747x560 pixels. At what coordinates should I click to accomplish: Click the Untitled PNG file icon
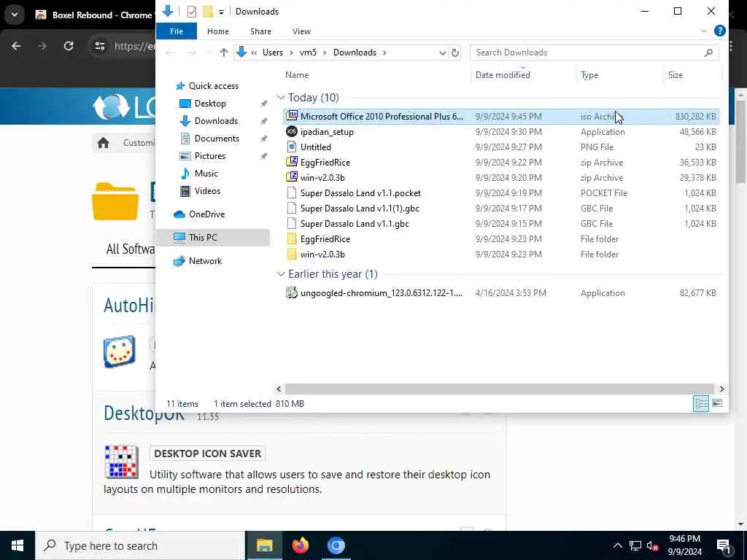292,147
